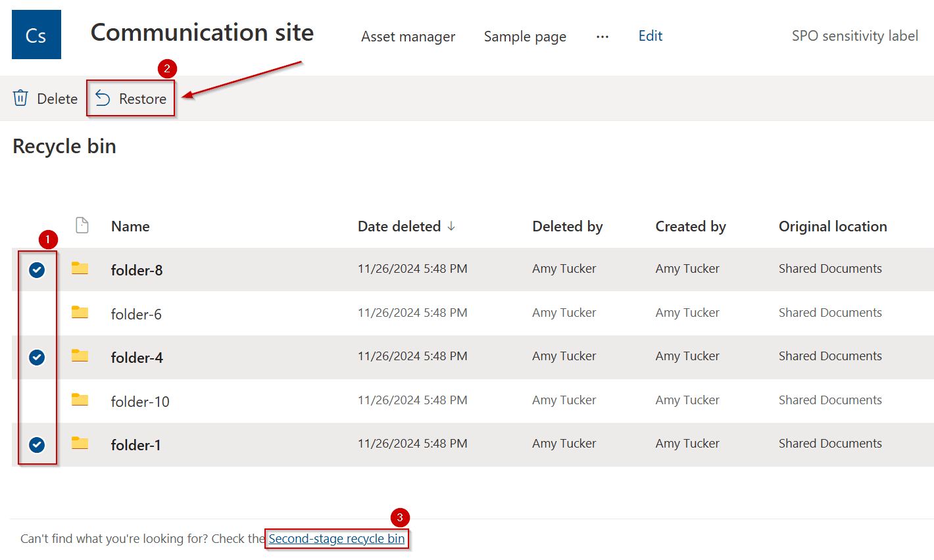
Task: Select the folder-6 row for restoring
Action: [x=37, y=314]
